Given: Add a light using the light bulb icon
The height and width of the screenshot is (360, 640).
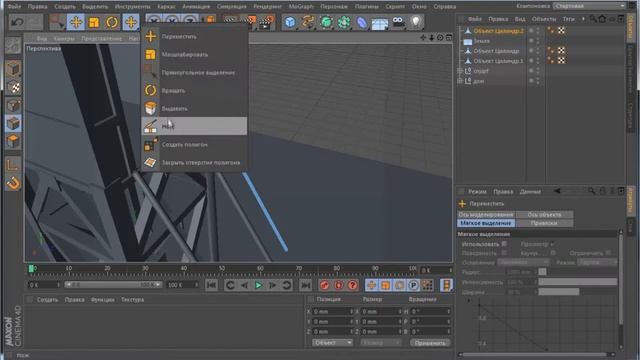Looking at the screenshot, I should (x=415, y=22).
